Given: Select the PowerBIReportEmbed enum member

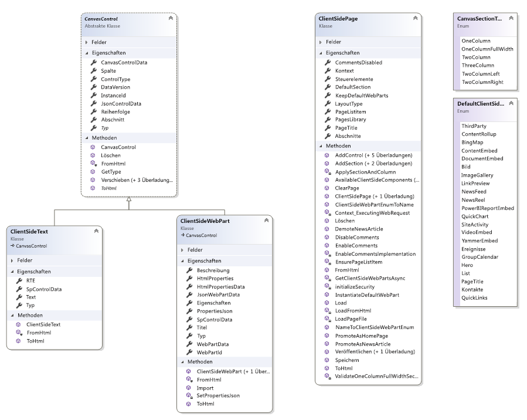Looking at the screenshot, I should coord(488,208).
